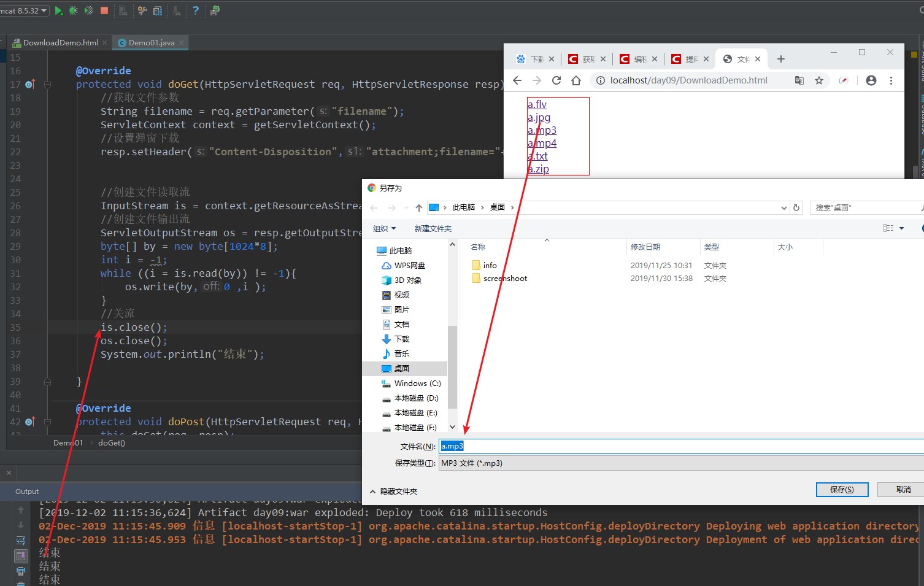Switch to the Demo01.java editor tab
The width and height of the screenshot is (924, 586).
[x=152, y=42]
